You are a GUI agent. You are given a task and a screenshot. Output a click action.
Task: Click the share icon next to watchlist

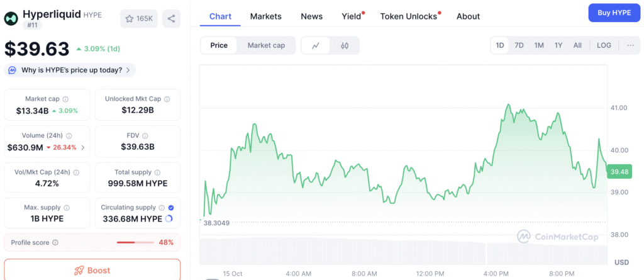[171, 19]
